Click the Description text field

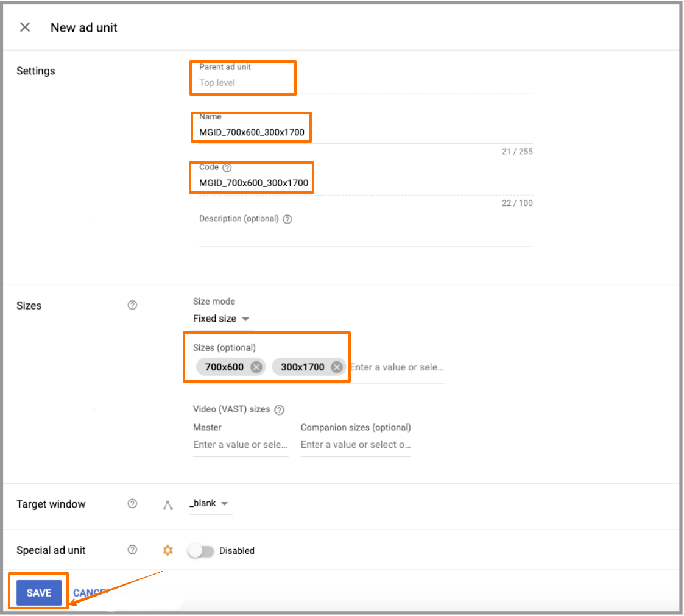tap(365, 236)
